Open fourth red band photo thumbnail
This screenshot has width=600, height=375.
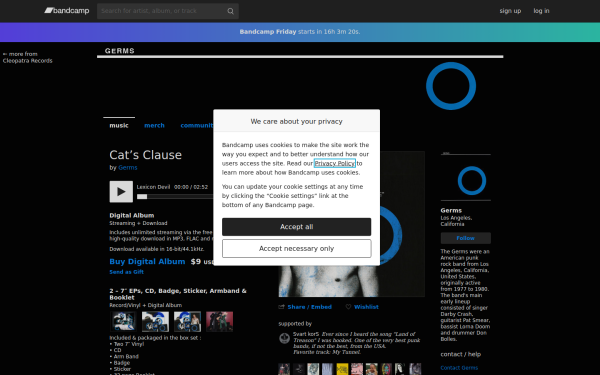220,321
